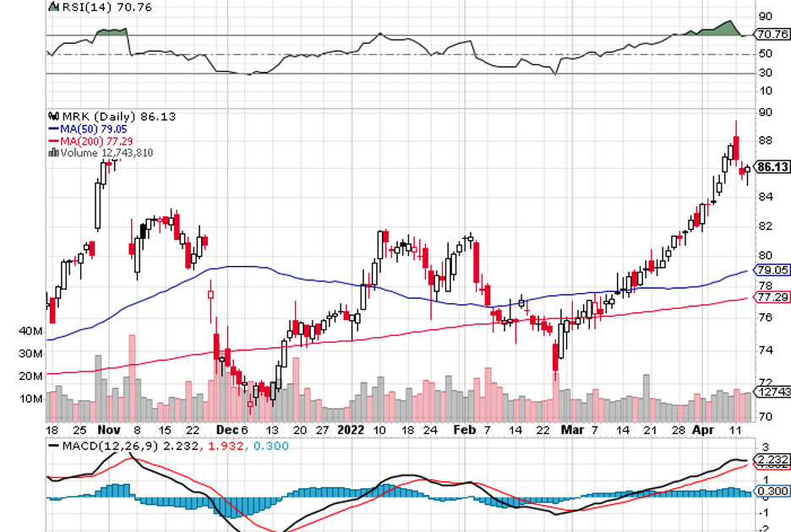Viewport: 791px width, 532px height.
Task: Click the Nov month label on date axis
Action: (x=107, y=429)
